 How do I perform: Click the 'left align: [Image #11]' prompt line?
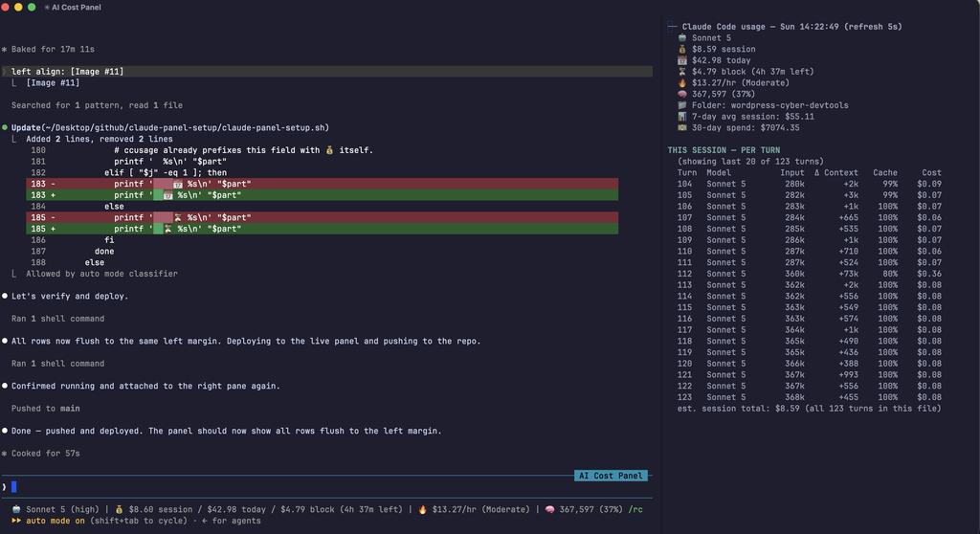(x=327, y=71)
